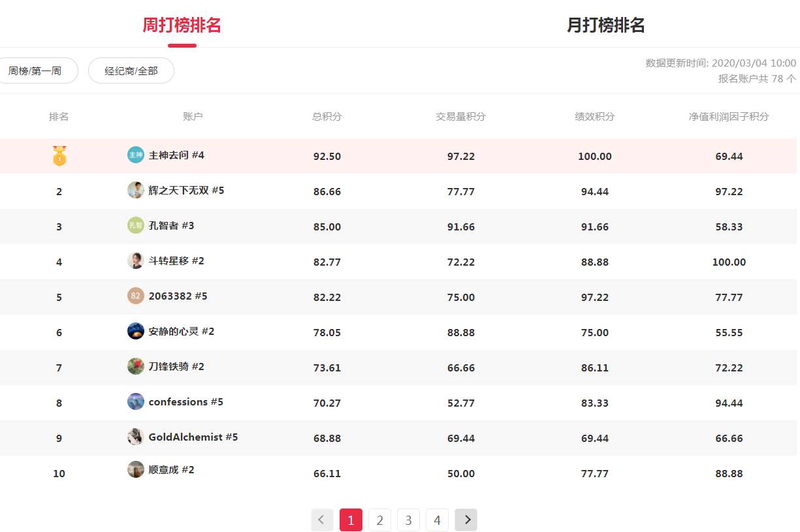Click total score 92.50
Image resolution: width=800 pixels, height=532 pixels.
pyautogui.click(x=327, y=157)
